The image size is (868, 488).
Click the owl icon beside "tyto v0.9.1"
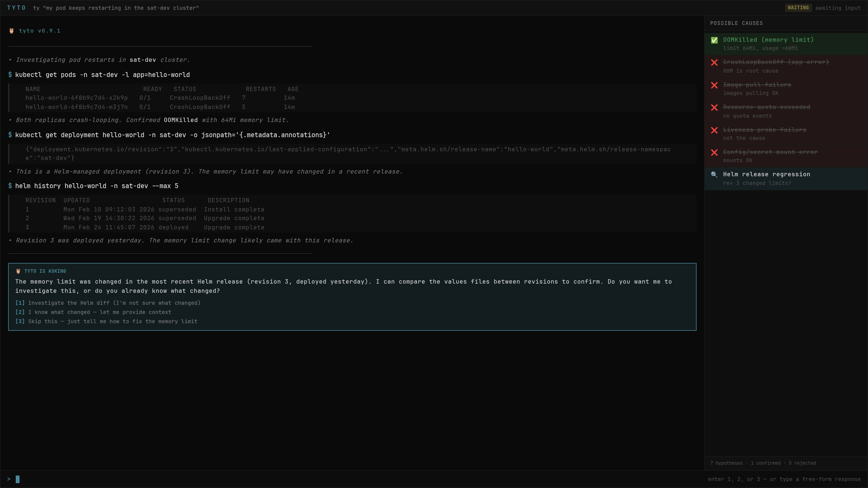(x=11, y=30)
